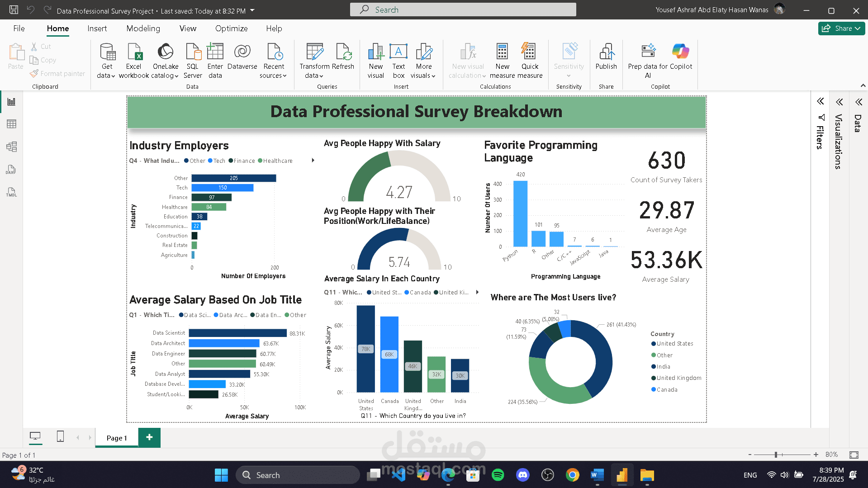This screenshot has width=868, height=488.
Task: Expand the Filters pane
Action: tap(820, 101)
